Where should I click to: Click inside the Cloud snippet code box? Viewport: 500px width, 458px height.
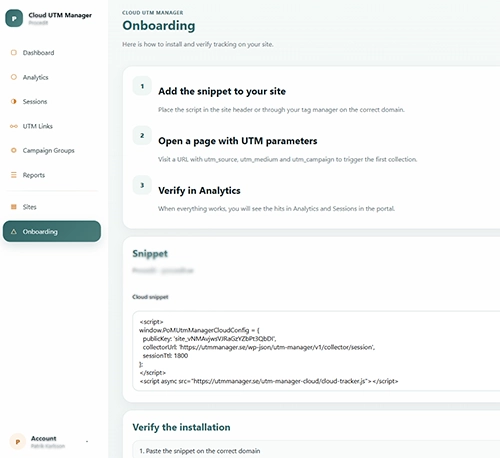(x=316, y=351)
